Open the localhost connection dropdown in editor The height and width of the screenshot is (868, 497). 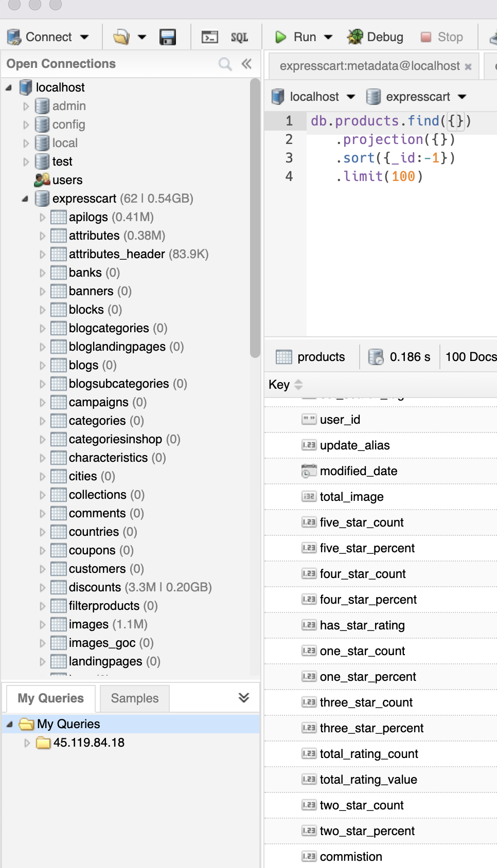click(351, 97)
